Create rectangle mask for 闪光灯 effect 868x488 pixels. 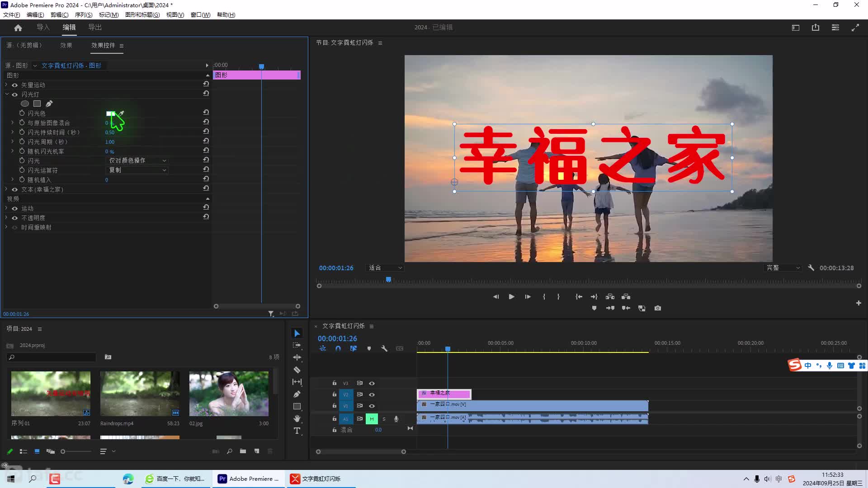pos(37,104)
